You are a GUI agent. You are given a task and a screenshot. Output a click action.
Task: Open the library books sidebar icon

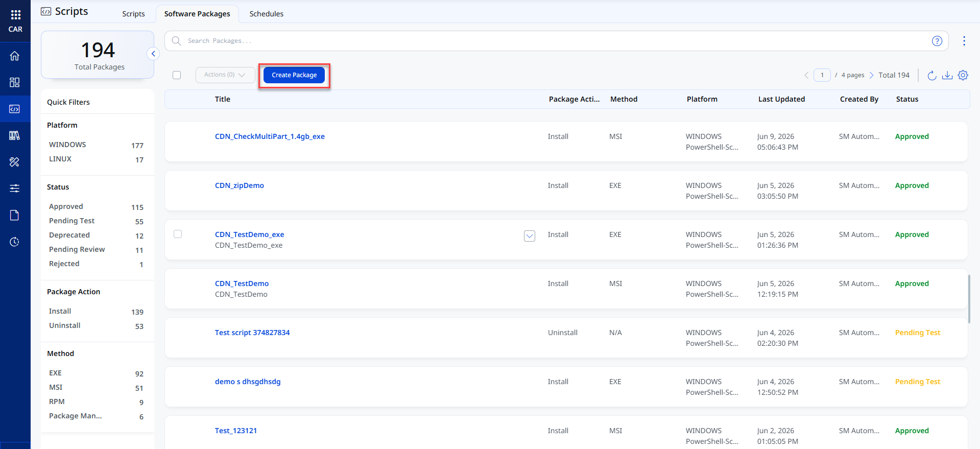pos(15,135)
